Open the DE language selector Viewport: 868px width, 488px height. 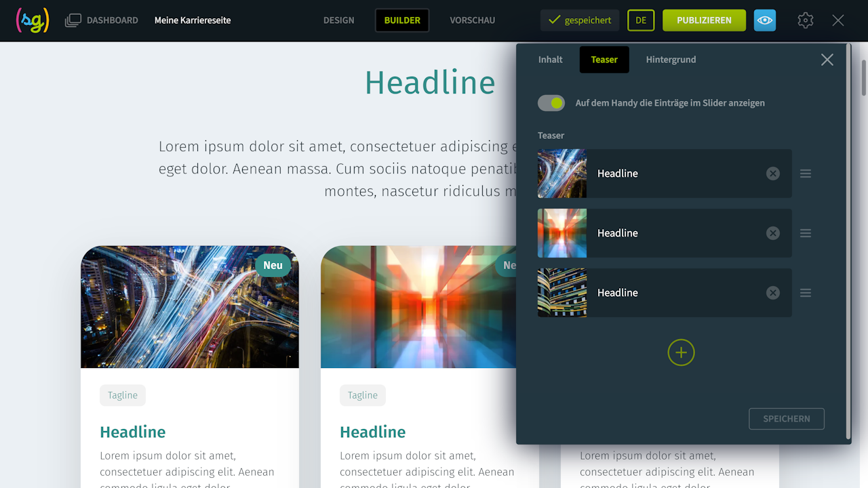coord(641,20)
